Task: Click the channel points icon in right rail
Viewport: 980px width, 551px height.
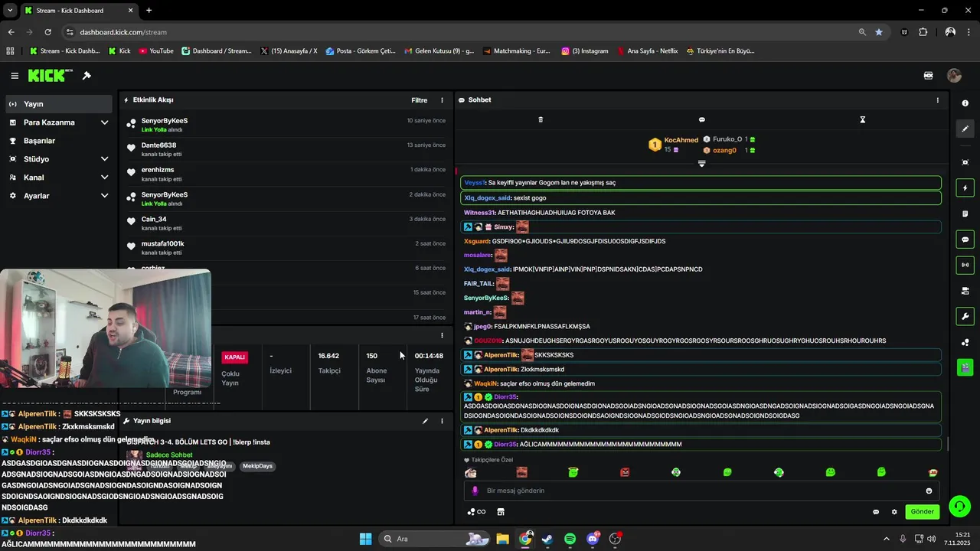Action: [965, 342]
